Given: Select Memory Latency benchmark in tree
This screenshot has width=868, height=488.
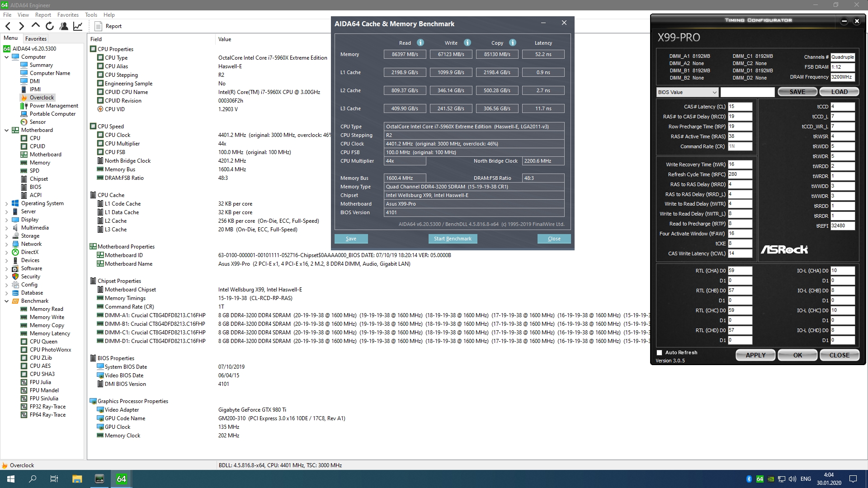Looking at the screenshot, I should [x=50, y=333].
